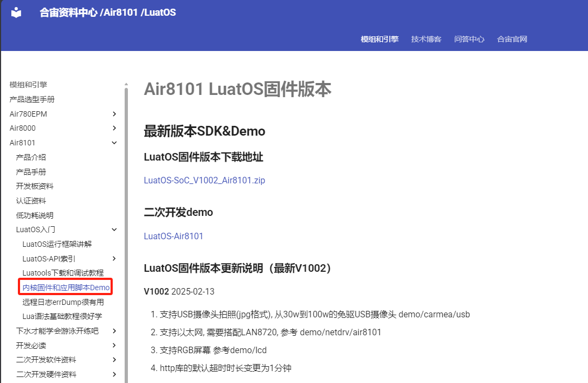Open Lua语法基础教程很好学 page
588x383 pixels.
click(x=62, y=316)
